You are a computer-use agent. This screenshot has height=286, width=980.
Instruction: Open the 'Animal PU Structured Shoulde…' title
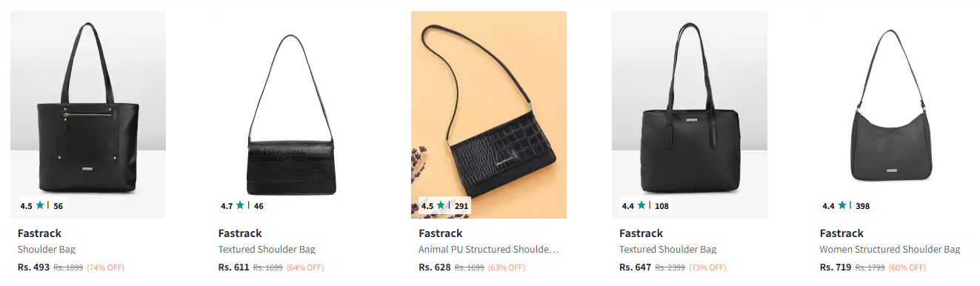pos(488,250)
